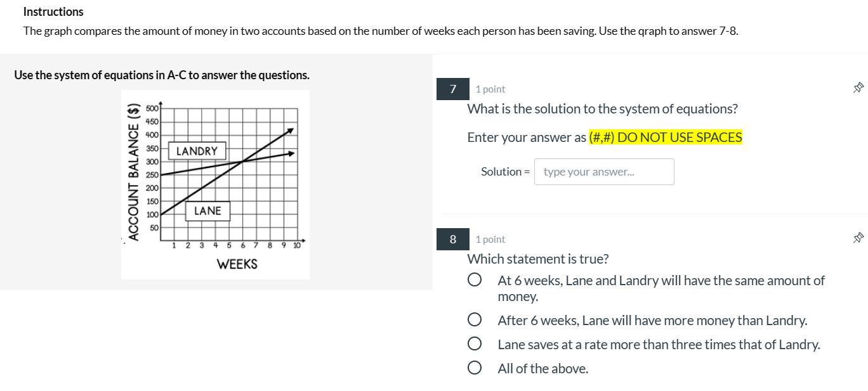Focus the Solution answer input field

(603, 172)
